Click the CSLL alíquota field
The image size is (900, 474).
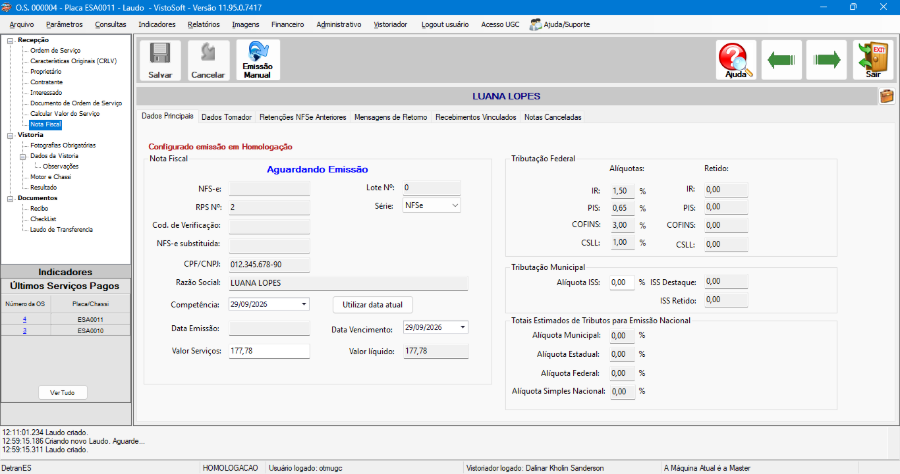click(623, 243)
